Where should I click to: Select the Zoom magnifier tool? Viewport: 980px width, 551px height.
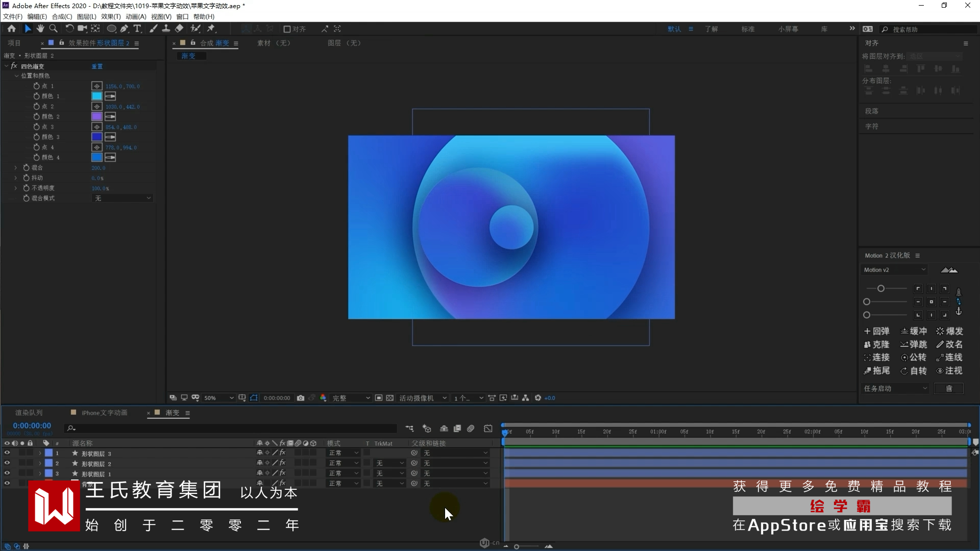53,29
